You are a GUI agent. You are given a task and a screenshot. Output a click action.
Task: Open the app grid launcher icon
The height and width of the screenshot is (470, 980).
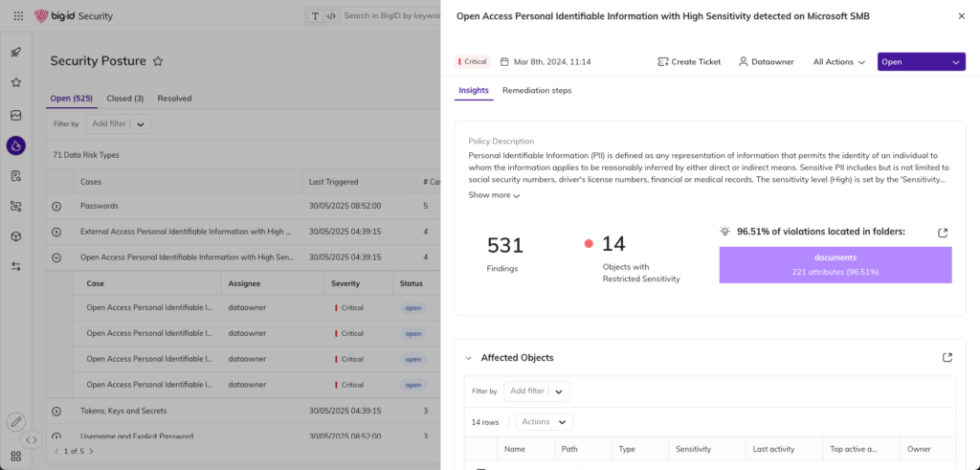(18, 16)
